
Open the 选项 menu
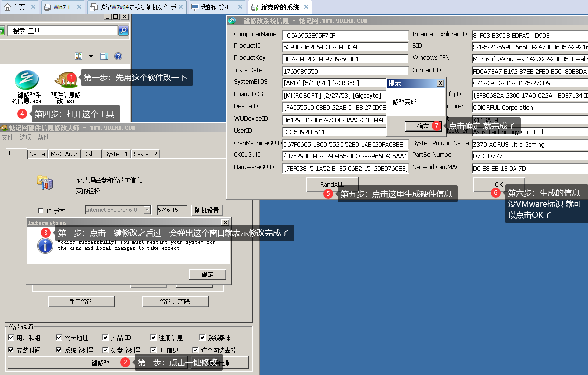25,137
